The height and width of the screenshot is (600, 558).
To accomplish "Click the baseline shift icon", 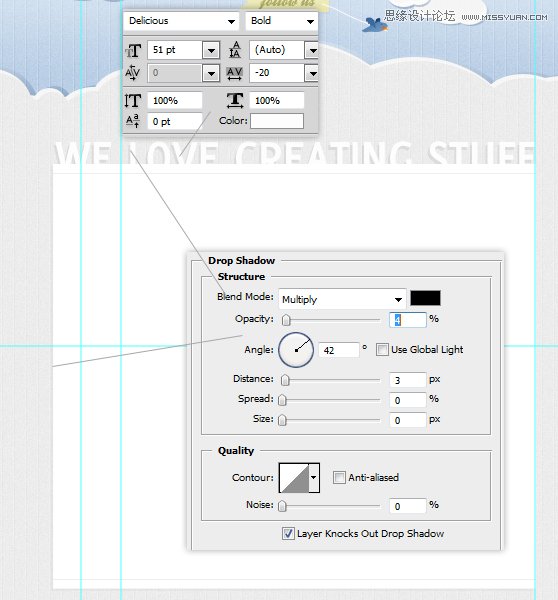I will pyautogui.click(x=133, y=121).
